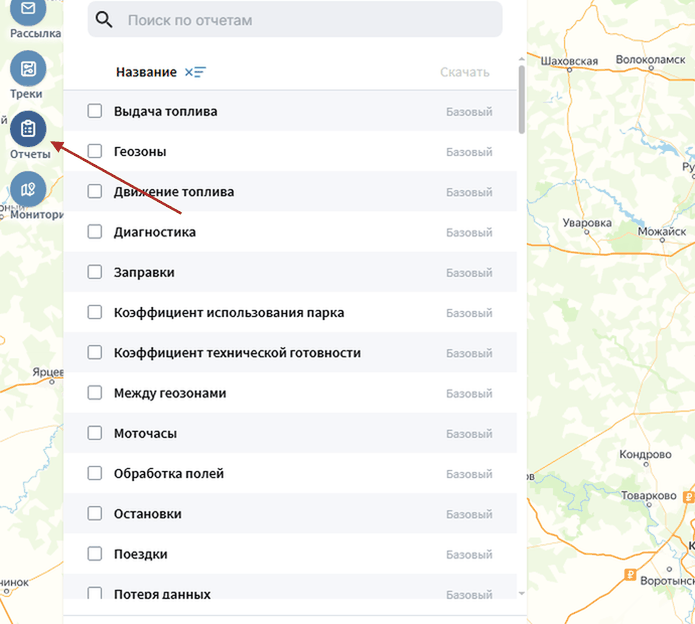The image size is (695, 624).
Task: Open the Отчеты reports icon
Action: 28,129
